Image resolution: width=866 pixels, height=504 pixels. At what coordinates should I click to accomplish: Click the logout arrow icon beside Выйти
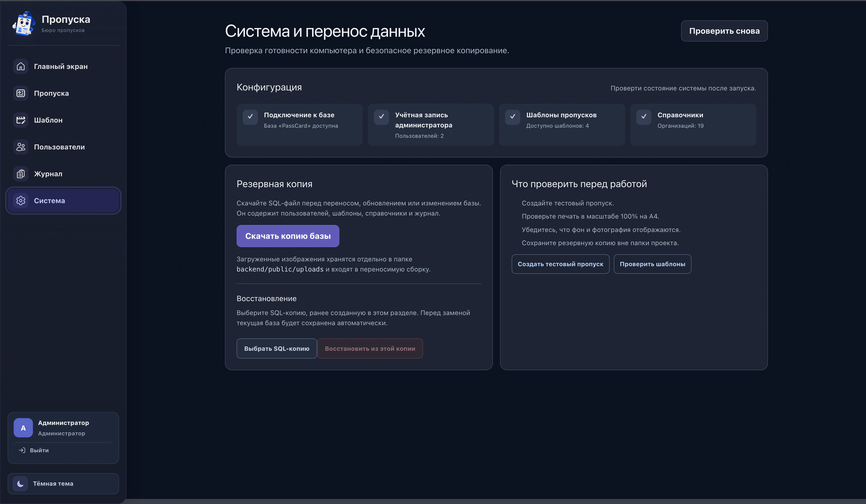pos(22,450)
